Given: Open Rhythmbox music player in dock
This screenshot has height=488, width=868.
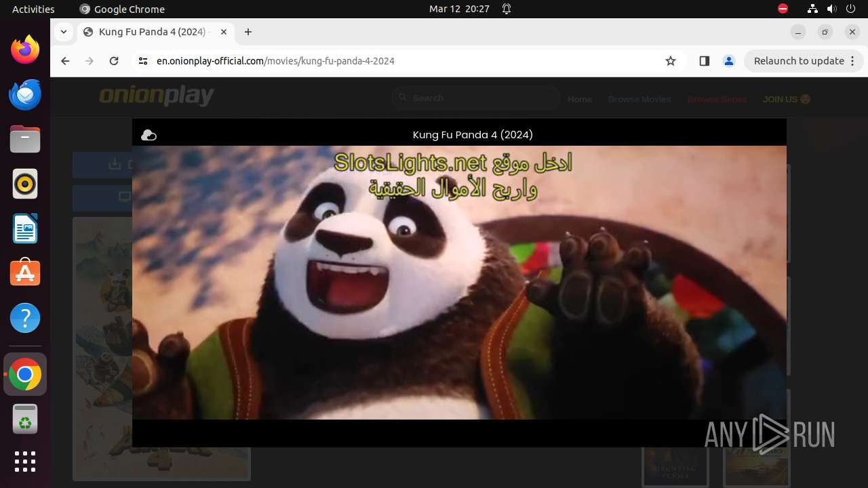Looking at the screenshot, I should [25, 184].
